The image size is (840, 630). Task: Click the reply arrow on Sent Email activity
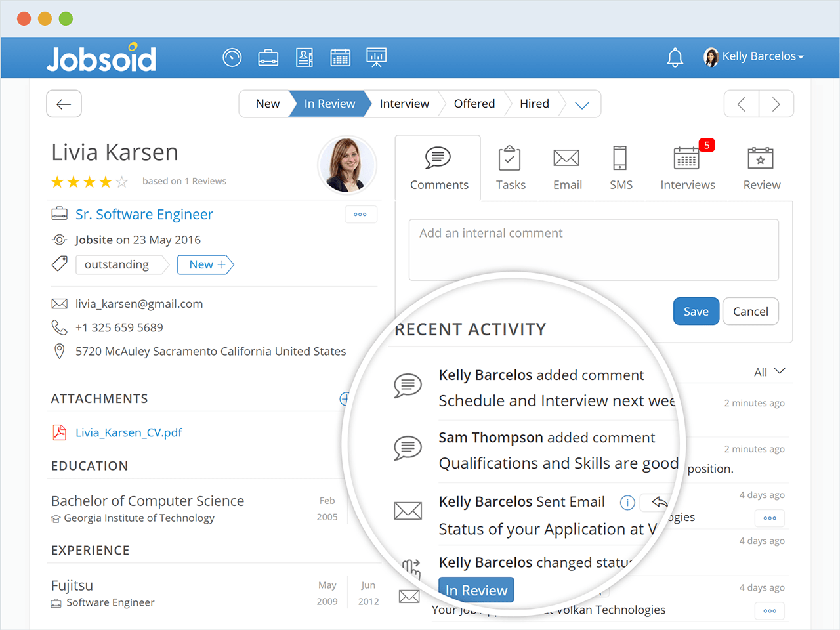[x=660, y=503]
